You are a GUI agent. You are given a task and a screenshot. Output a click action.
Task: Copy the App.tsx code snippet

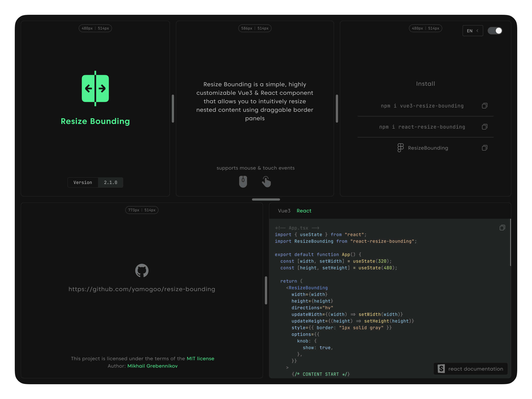point(502,228)
